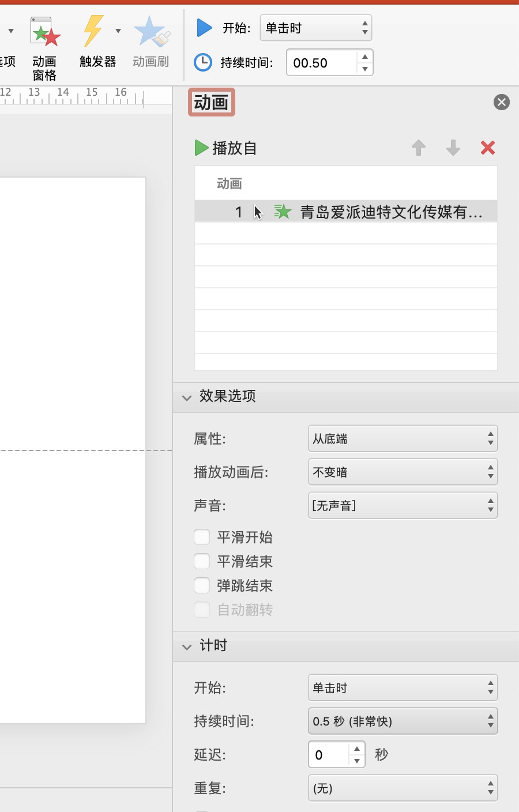Enable the 平滑开始 checkbox
This screenshot has height=812, width=519.
click(202, 537)
